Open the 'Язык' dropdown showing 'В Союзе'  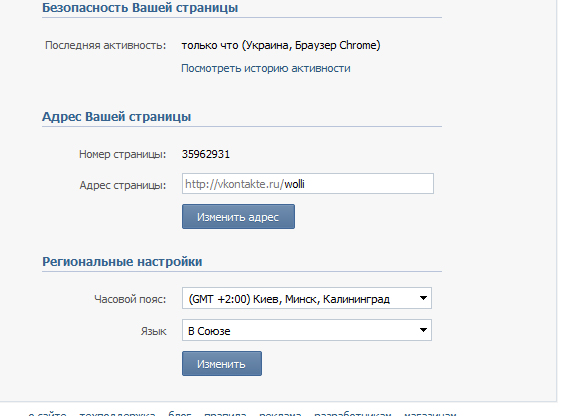(307, 330)
